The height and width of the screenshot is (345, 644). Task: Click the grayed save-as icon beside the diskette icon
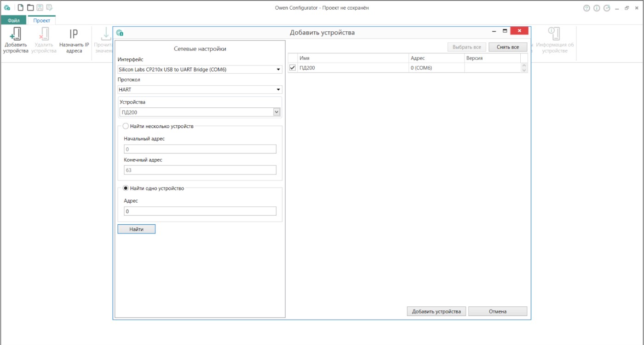click(x=49, y=8)
